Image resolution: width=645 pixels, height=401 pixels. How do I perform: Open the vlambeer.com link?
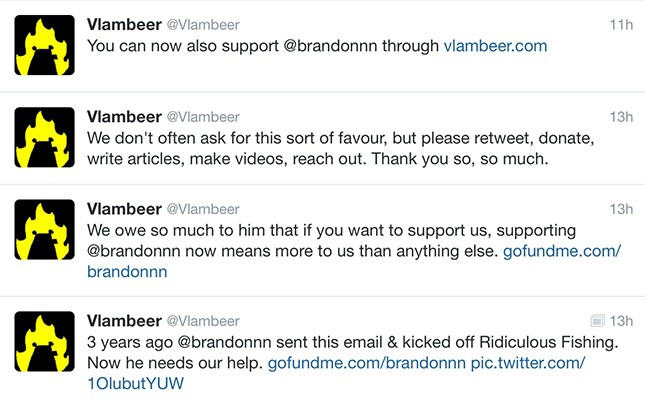click(495, 46)
